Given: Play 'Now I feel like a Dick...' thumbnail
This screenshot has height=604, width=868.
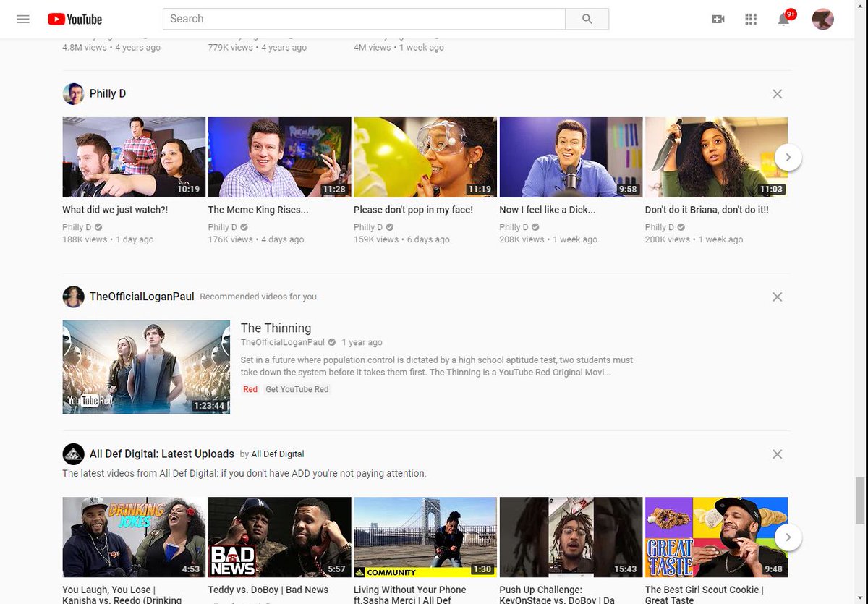Looking at the screenshot, I should [x=571, y=157].
